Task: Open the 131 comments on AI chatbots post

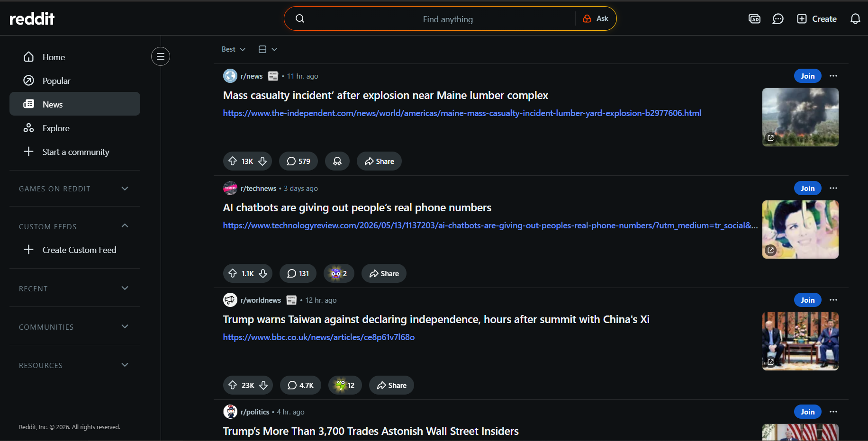Action: tap(298, 273)
